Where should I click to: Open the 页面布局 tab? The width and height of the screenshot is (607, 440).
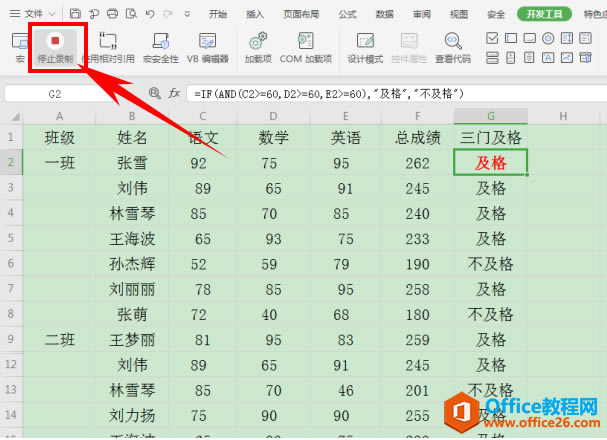coord(301,14)
